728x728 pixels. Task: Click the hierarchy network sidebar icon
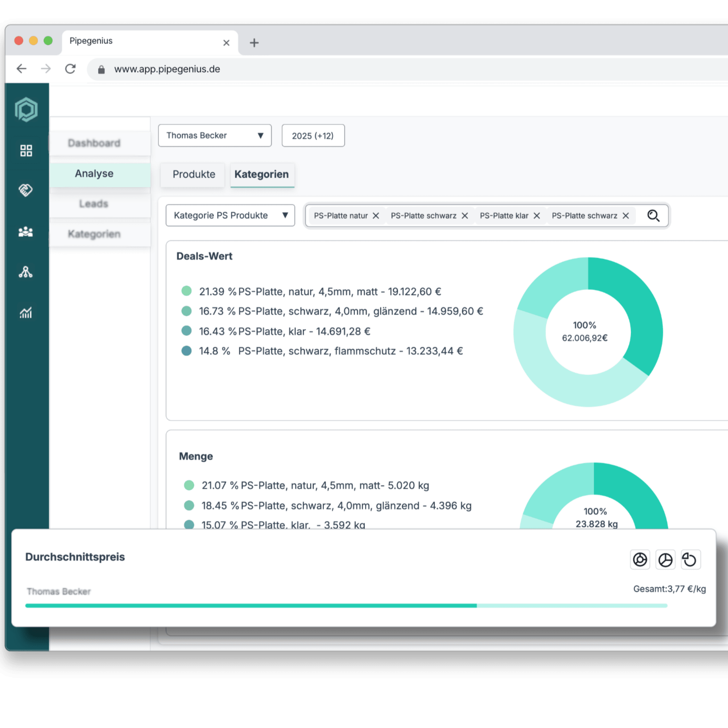click(x=25, y=272)
